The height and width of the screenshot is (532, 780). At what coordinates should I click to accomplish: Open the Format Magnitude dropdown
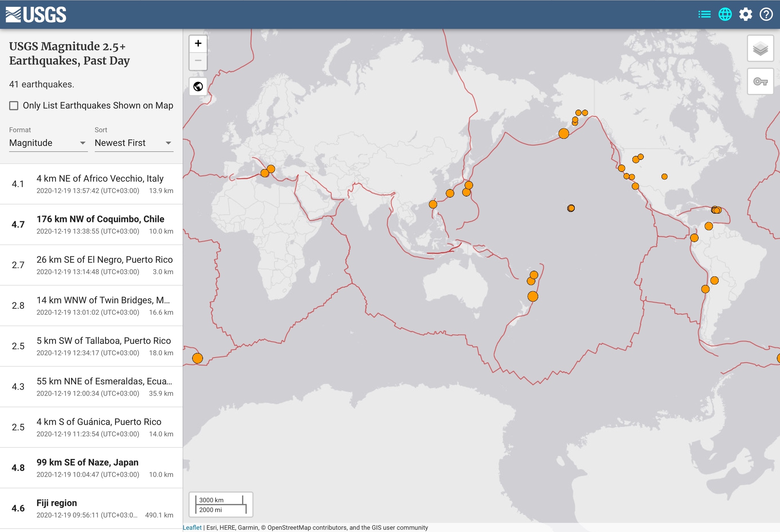pyautogui.click(x=48, y=143)
